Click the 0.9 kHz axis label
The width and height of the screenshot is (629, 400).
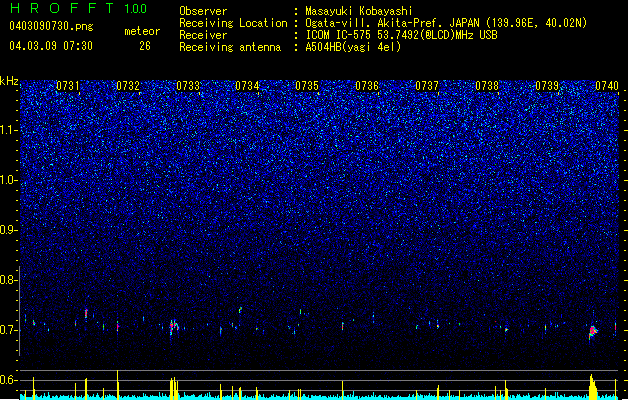pos(8,230)
